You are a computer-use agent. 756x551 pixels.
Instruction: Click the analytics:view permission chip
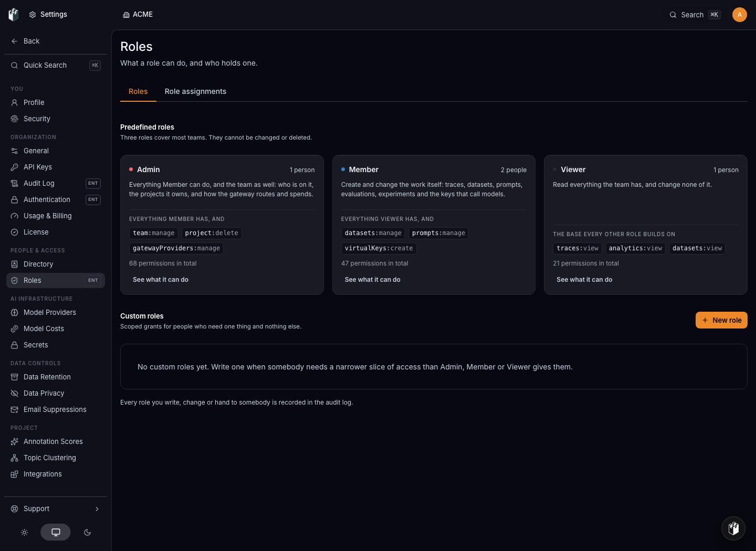point(635,248)
